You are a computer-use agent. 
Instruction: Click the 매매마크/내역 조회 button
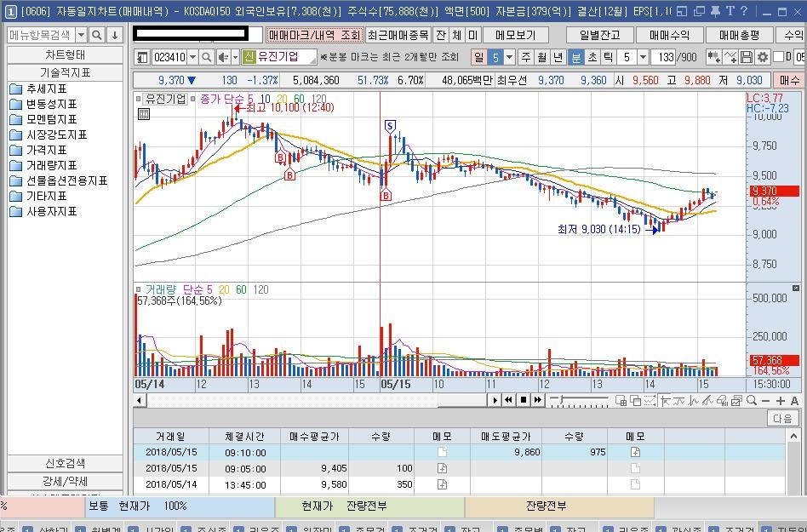pyautogui.click(x=314, y=35)
